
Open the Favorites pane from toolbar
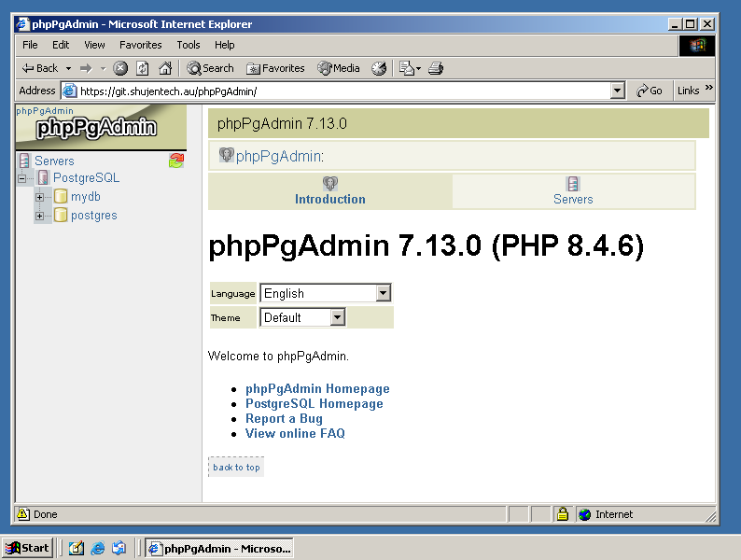tap(275, 68)
